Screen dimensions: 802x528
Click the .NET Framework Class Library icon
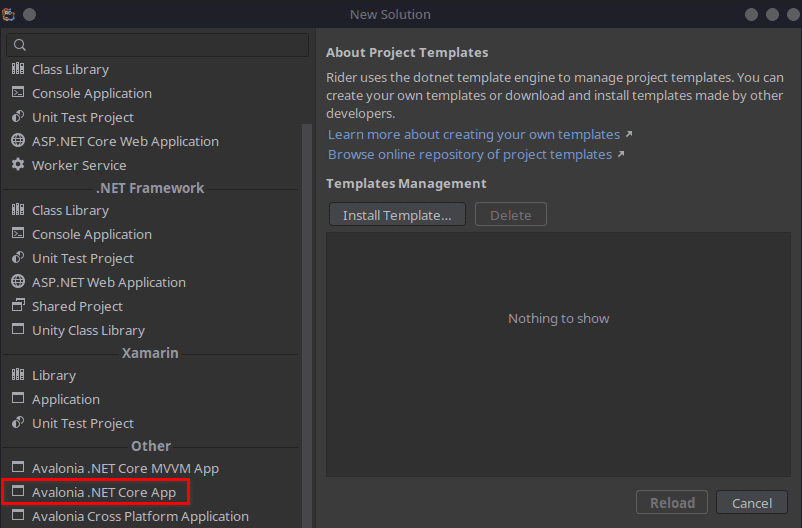tap(18, 209)
